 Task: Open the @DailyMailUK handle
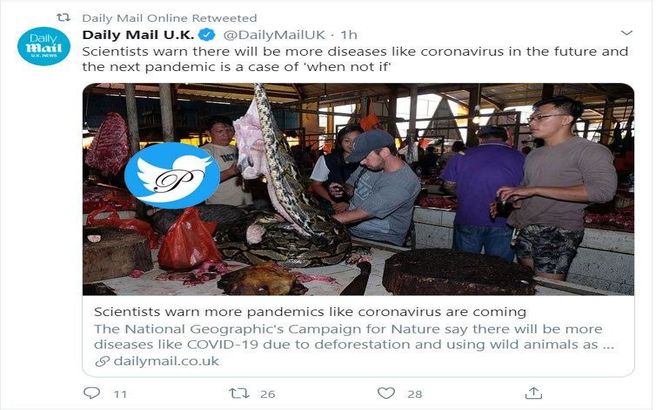click(x=274, y=35)
